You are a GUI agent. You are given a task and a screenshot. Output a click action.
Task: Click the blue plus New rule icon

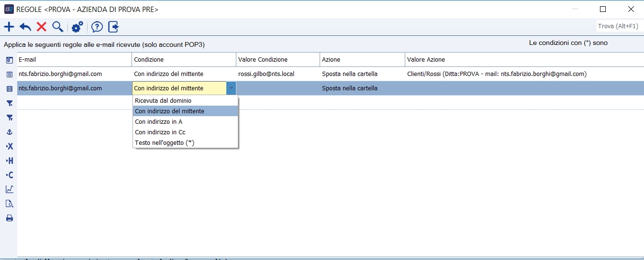coord(9,27)
